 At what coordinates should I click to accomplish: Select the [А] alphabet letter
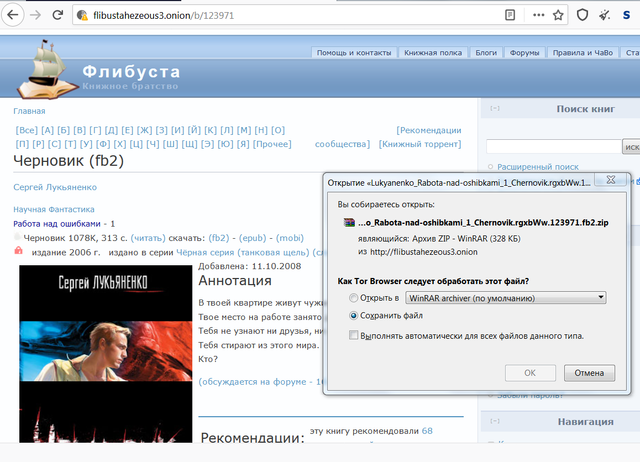(x=47, y=130)
